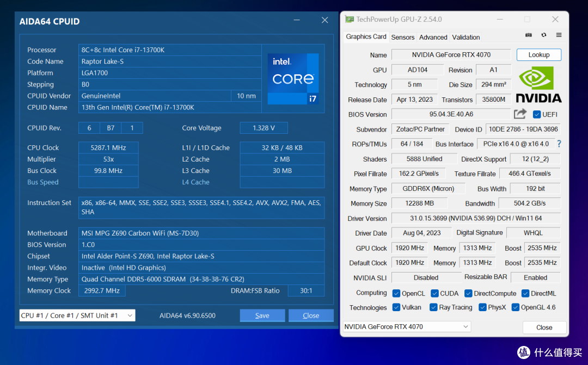Screen dimensions: 588x365
Task: Minimize the GPU-Z window
Action: point(499,19)
